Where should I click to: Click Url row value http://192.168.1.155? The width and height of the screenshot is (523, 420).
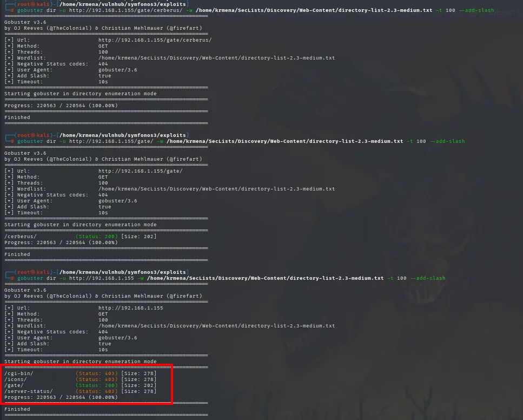click(131, 308)
